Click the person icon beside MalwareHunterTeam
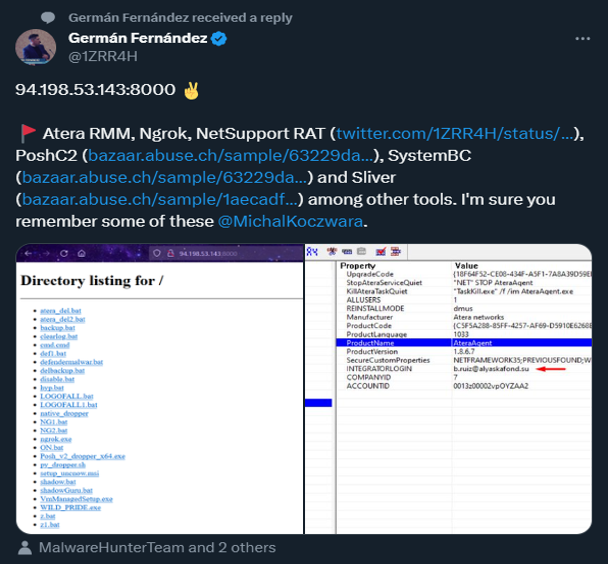The height and width of the screenshot is (564, 608). coord(25,547)
